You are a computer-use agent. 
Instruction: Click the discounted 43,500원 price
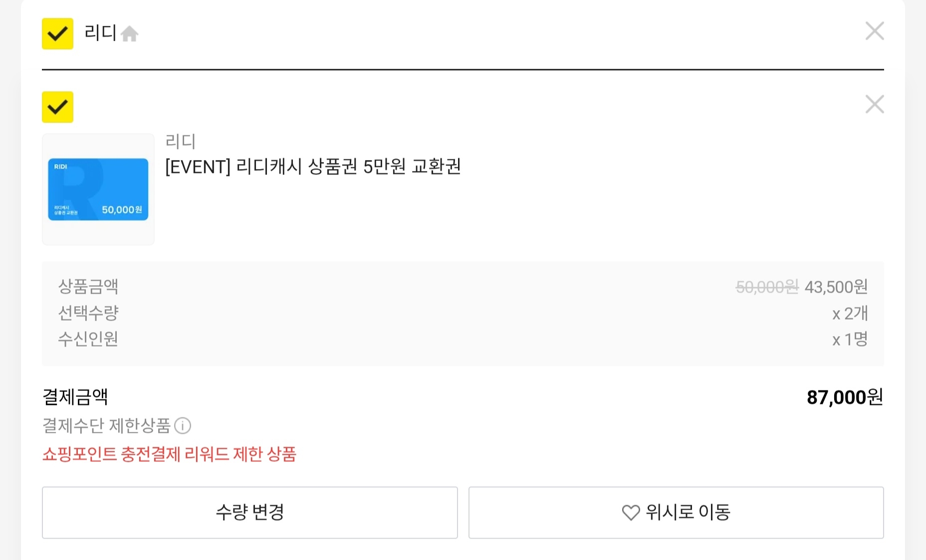tap(836, 287)
